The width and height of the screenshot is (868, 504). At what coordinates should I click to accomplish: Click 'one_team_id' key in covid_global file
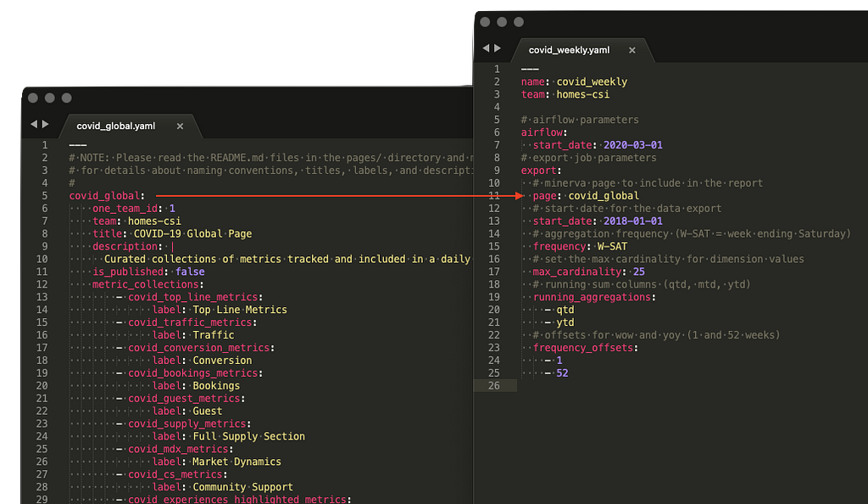tap(125, 209)
